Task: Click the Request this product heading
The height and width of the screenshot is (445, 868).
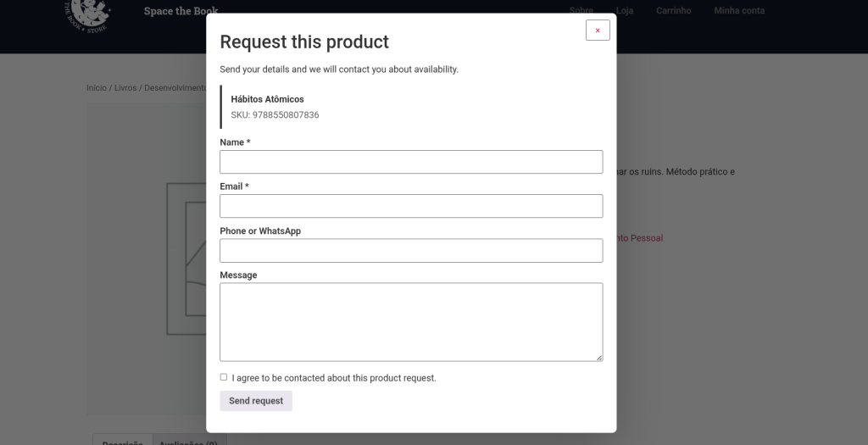Action: [x=304, y=42]
